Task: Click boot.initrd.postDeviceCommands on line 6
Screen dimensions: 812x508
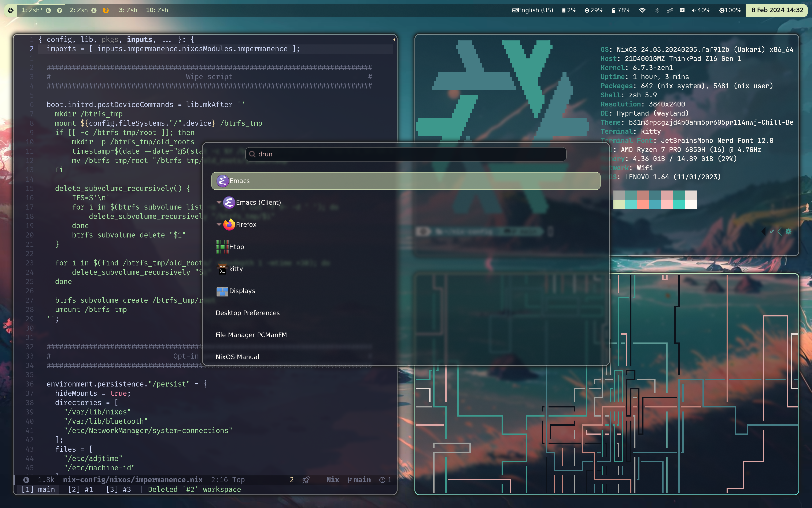Action: [x=110, y=105]
